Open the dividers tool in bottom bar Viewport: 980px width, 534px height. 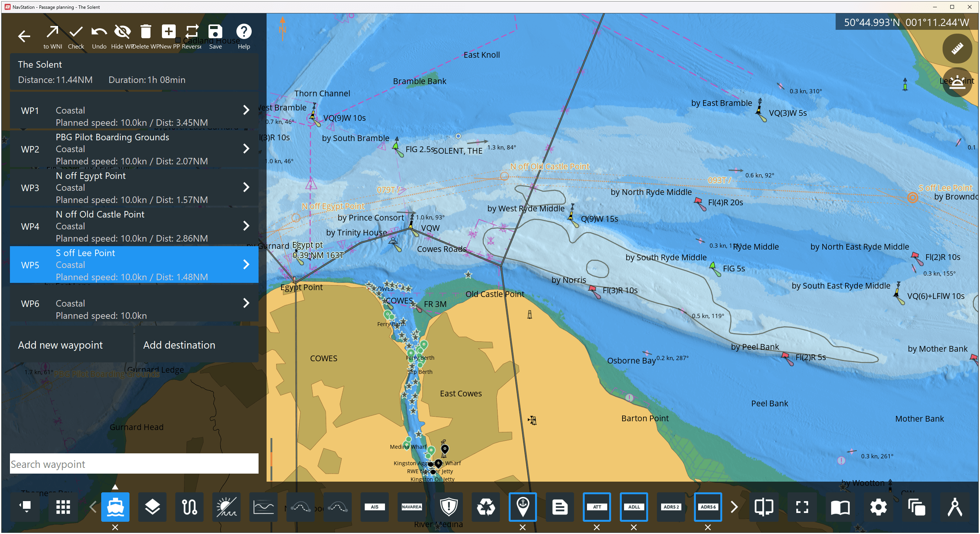click(x=954, y=507)
